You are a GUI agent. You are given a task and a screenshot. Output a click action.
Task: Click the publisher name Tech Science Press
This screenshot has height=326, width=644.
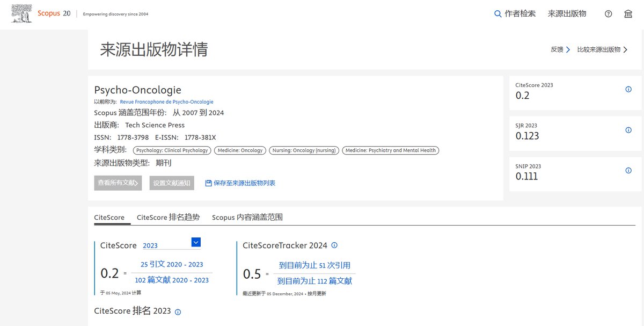coord(155,125)
